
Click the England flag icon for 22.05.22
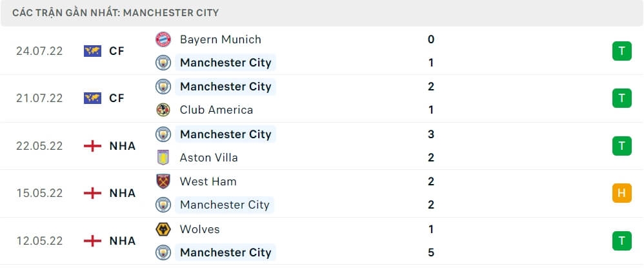click(93, 146)
